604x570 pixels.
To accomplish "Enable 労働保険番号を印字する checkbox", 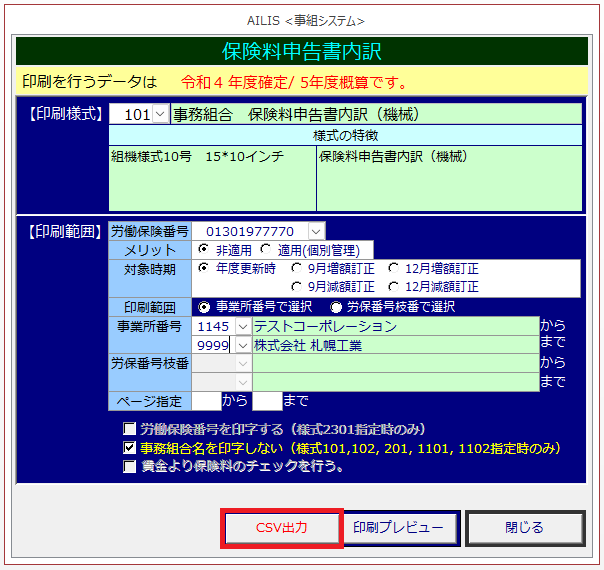I will coord(129,430).
